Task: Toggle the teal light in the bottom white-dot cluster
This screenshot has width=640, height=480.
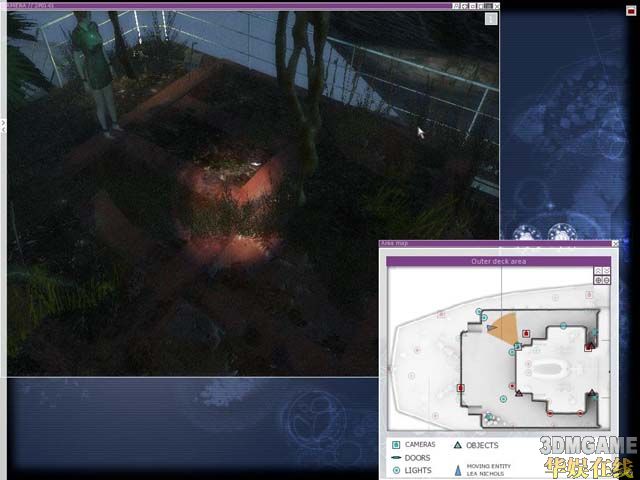Action: [x=489, y=416]
